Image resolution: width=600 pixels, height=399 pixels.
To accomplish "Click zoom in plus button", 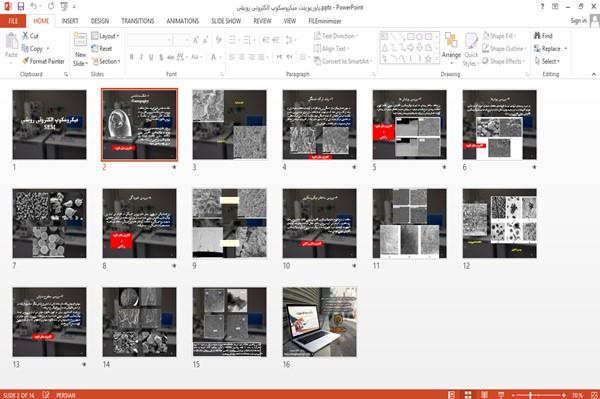I will (564, 395).
